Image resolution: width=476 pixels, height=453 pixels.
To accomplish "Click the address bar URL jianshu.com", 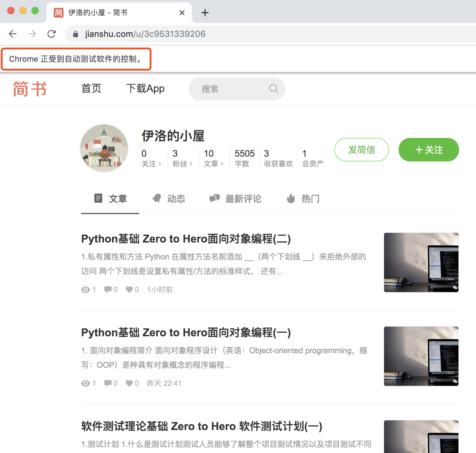I will click(x=145, y=34).
